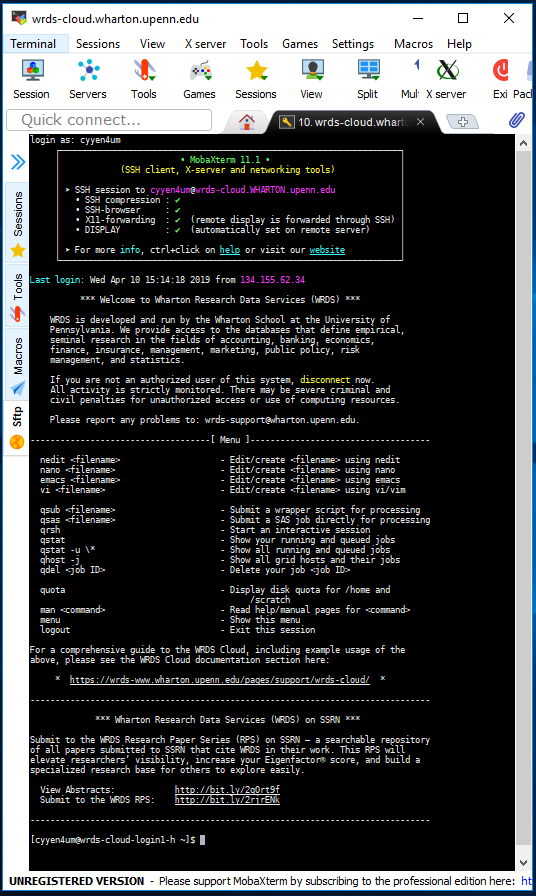This screenshot has height=896, width=536.
Task: Click the 'logout' command text
Action: pyautogui.click(x=55, y=630)
